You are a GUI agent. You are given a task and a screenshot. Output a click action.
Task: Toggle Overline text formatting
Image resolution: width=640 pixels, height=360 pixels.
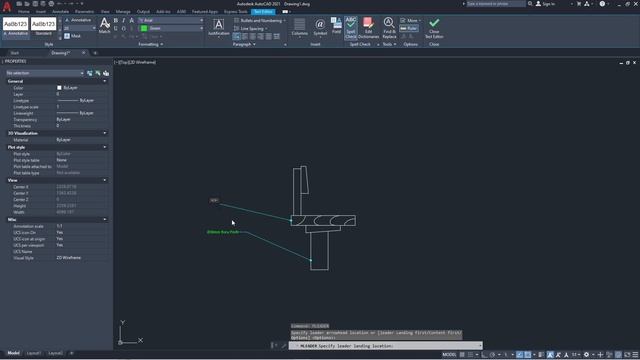[x=124, y=29]
